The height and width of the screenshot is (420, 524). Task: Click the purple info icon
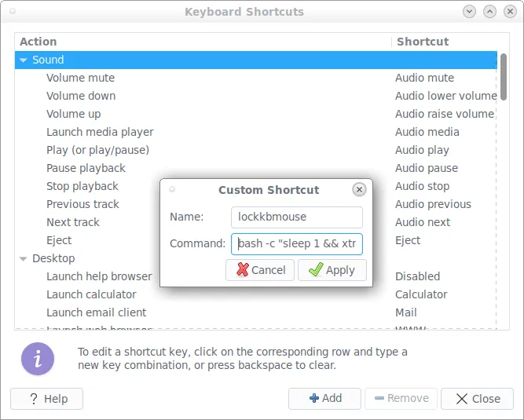37,359
